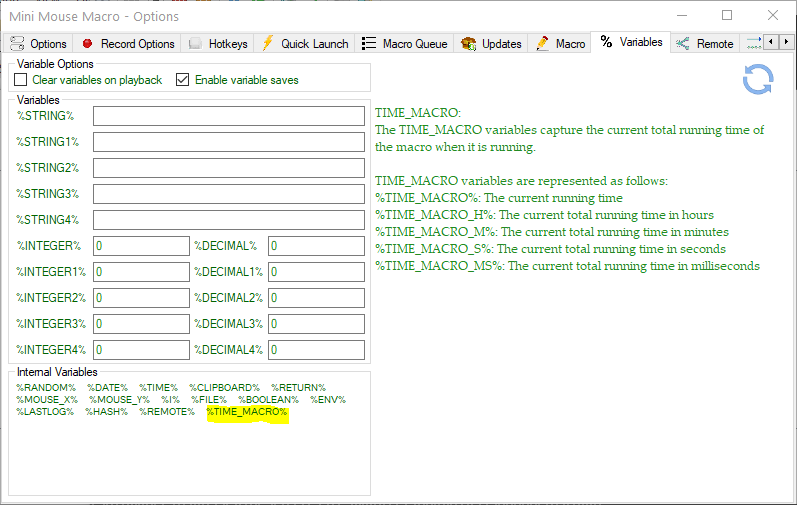Open the Remote tab
797x505 pixels.
(x=704, y=44)
